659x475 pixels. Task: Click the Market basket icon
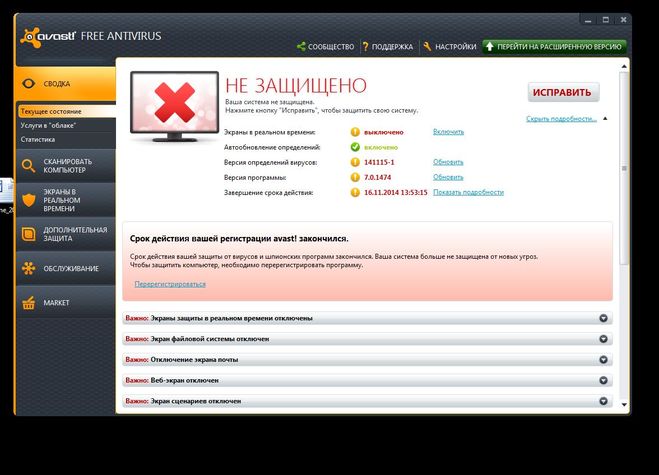29,303
